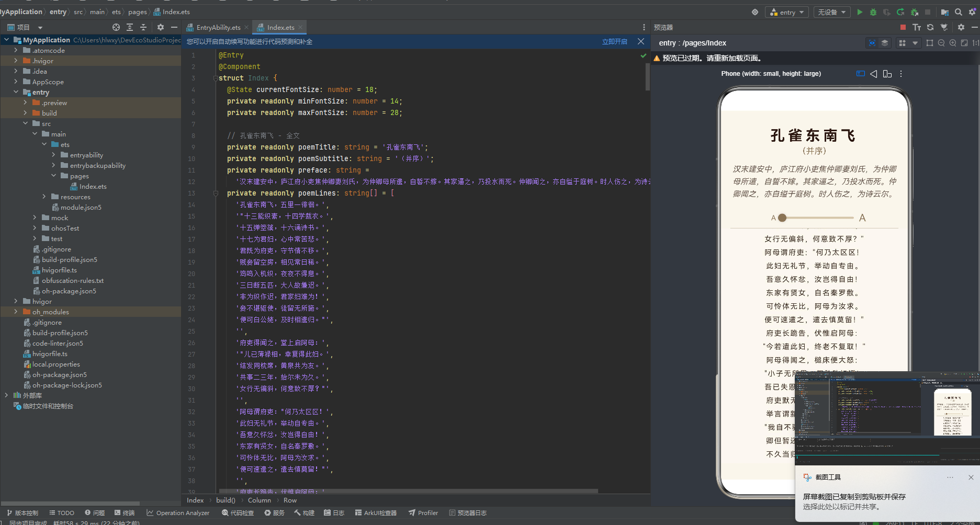Open the search everywhere magnifier

click(959, 12)
